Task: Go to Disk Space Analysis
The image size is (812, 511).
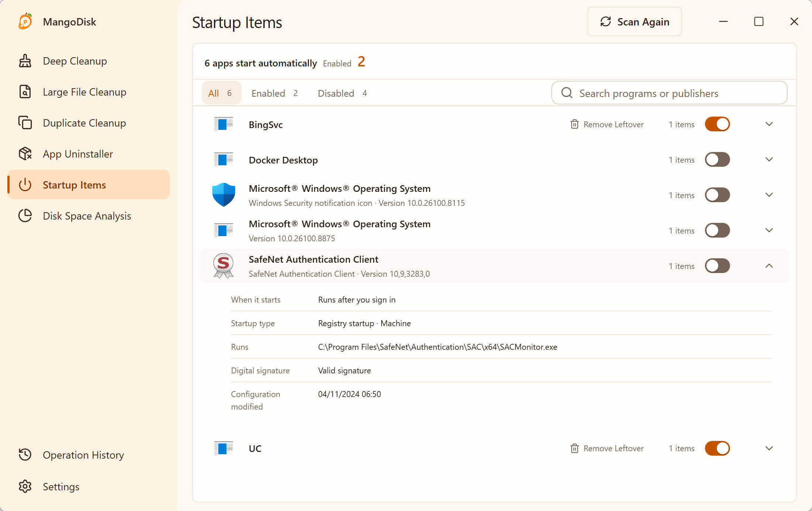Action: pos(89,216)
